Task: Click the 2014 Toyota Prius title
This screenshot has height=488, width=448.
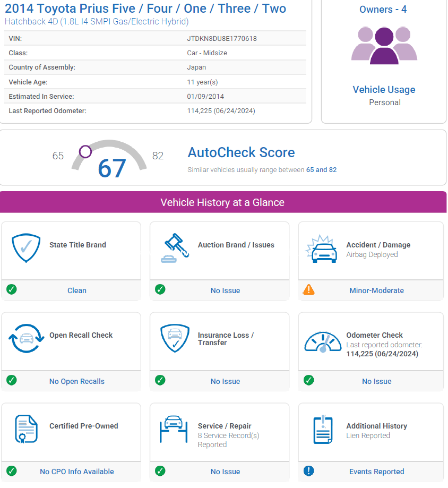Action: (145, 8)
